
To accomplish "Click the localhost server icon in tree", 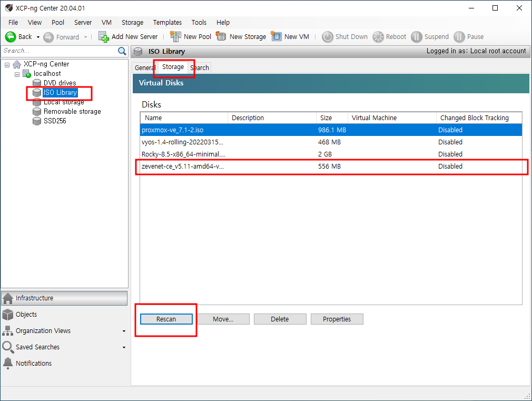I will coord(27,74).
